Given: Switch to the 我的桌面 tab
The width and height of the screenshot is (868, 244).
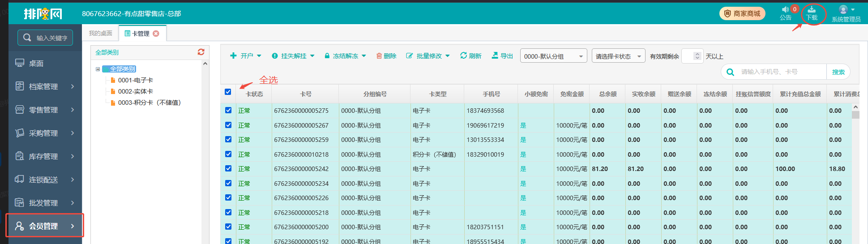Looking at the screenshot, I should point(100,33).
